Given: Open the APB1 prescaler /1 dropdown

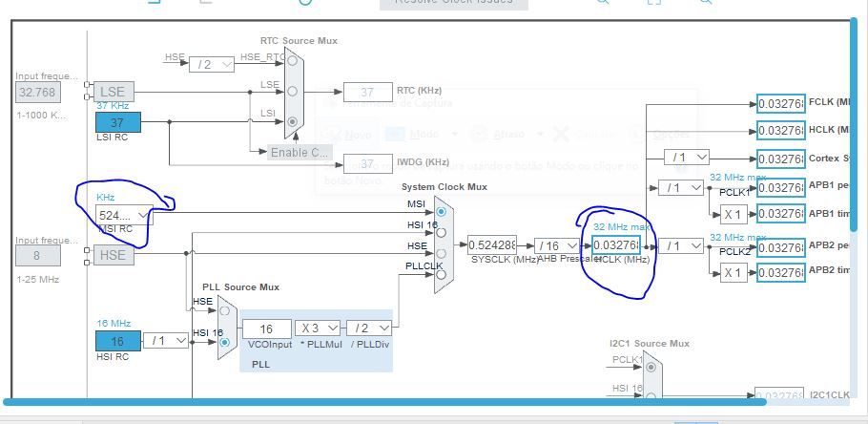Looking at the screenshot, I should point(681,188).
